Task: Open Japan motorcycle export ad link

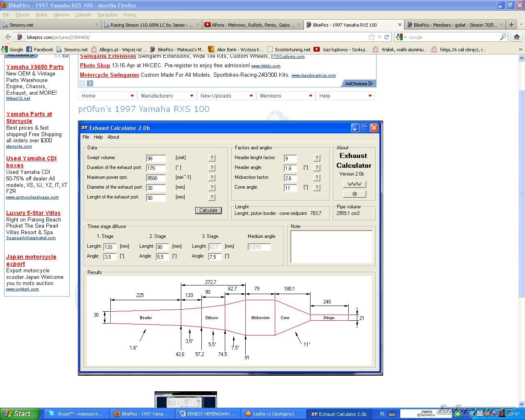Action: pyautogui.click(x=31, y=260)
